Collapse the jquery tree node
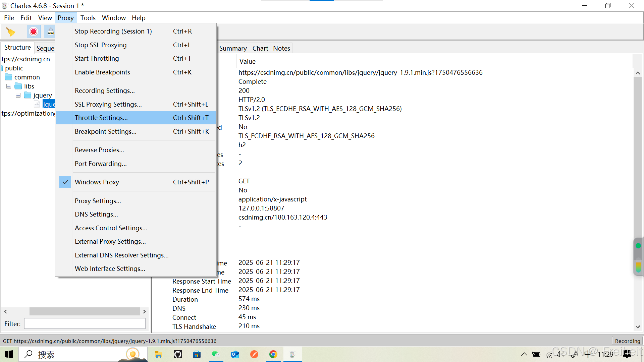Screen dimensions: 644x362 coord(18,96)
